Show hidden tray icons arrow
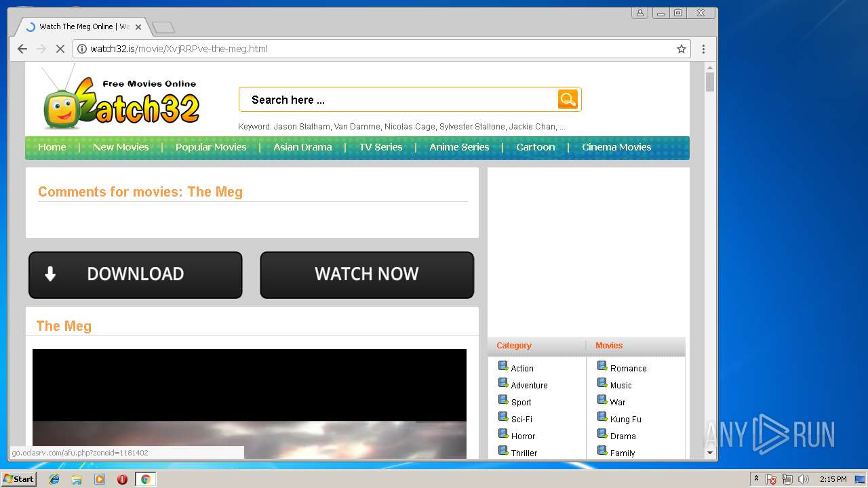 pos(756,479)
